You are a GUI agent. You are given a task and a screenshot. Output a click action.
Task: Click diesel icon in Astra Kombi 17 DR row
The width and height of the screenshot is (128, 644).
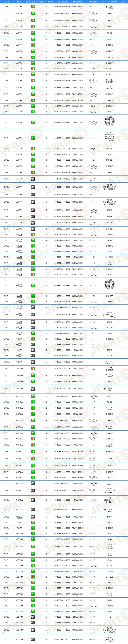[33, 322]
